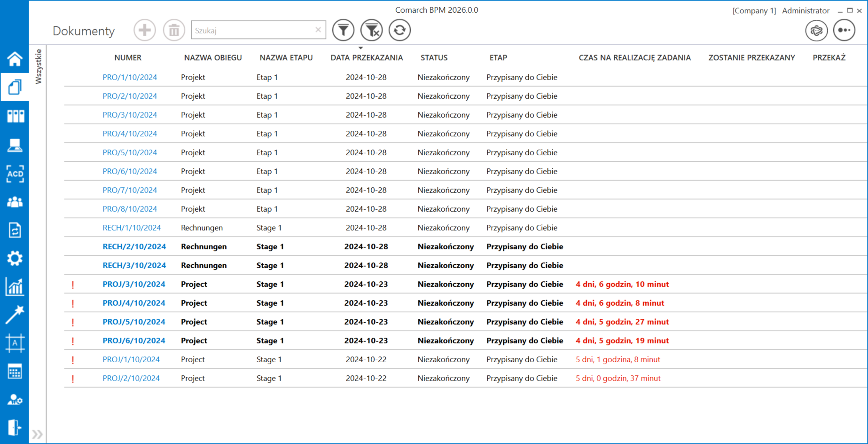Open settings gear in sidebar
Screen dimensions: 868x444
tap(15, 258)
